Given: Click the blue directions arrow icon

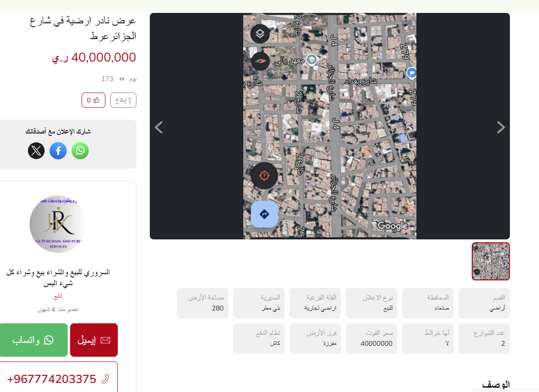Looking at the screenshot, I should coord(264,215).
